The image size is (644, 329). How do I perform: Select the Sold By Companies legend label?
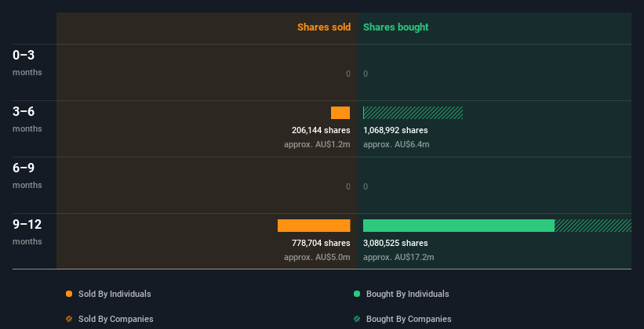[116, 319]
